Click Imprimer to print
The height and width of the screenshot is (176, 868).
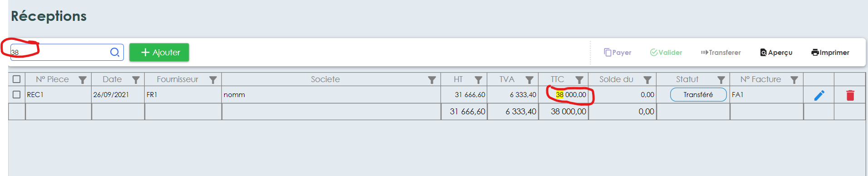[x=830, y=53]
